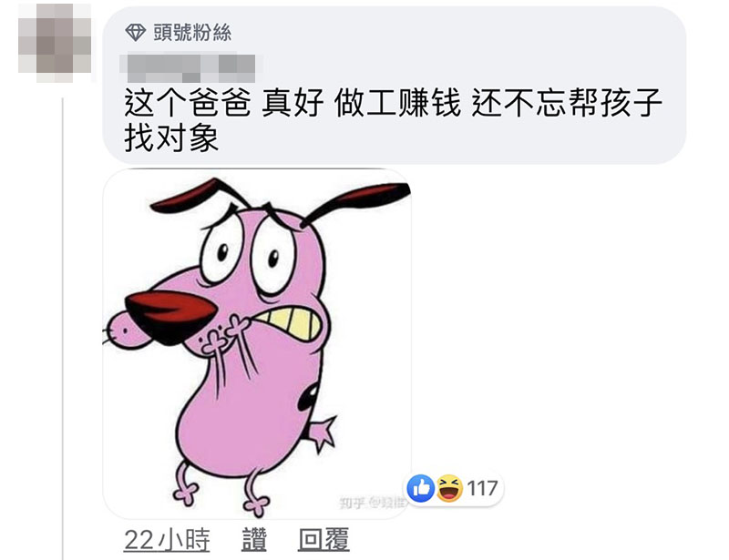Click the 頭號粉絲 badge label
This screenshot has width=729, height=560.
(x=192, y=33)
